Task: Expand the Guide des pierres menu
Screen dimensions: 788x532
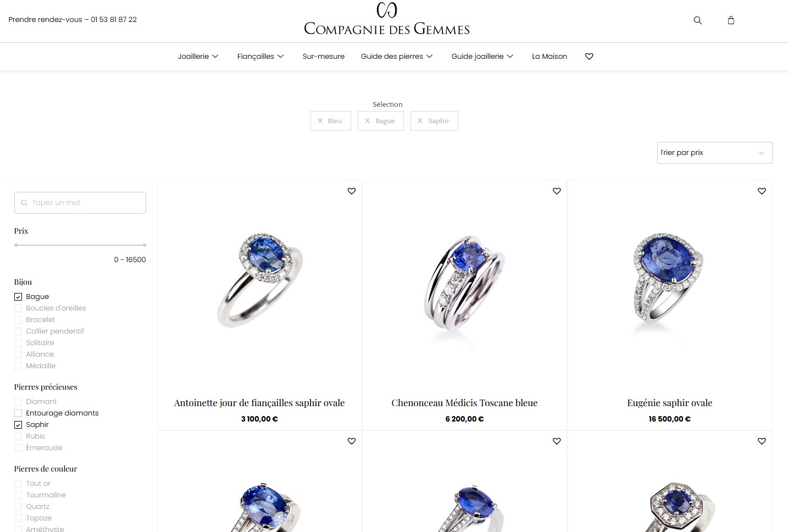Action: 397,56
